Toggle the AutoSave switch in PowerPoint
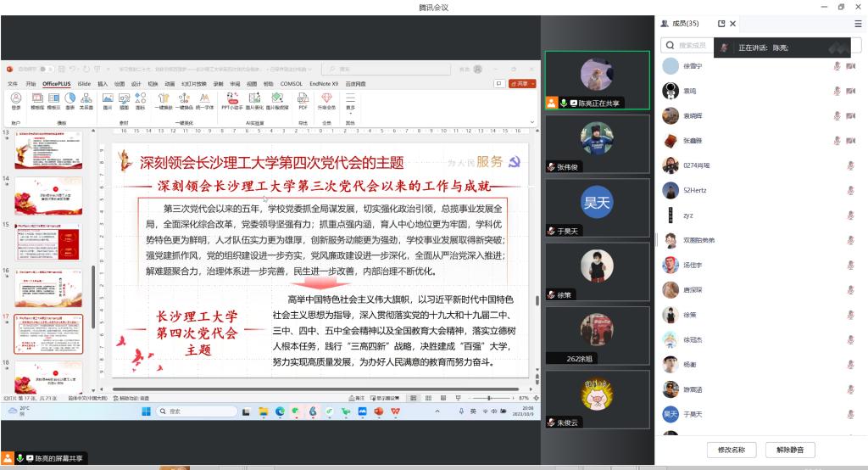The width and height of the screenshot is (868, 470). point(46,69)
